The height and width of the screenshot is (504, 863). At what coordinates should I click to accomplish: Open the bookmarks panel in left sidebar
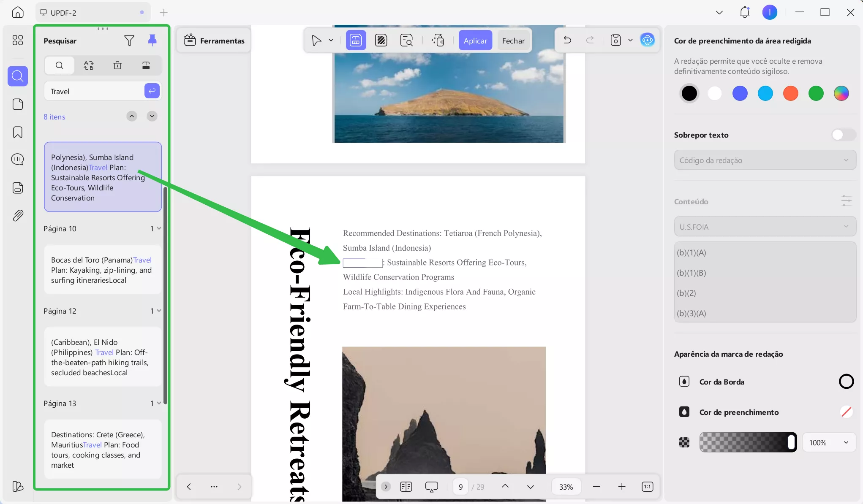coord(18,132)
